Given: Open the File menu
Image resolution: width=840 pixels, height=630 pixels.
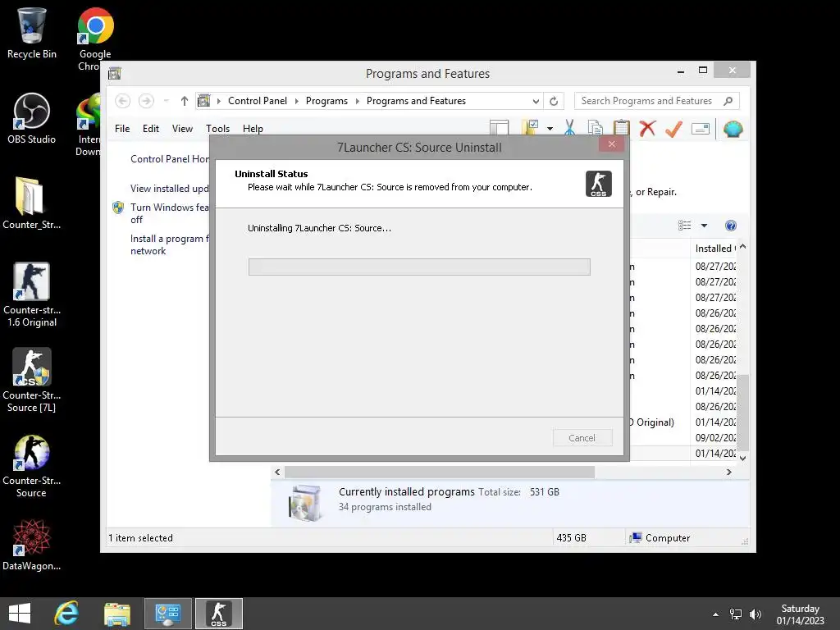Looking at the screenshot, I should point(122,129).
